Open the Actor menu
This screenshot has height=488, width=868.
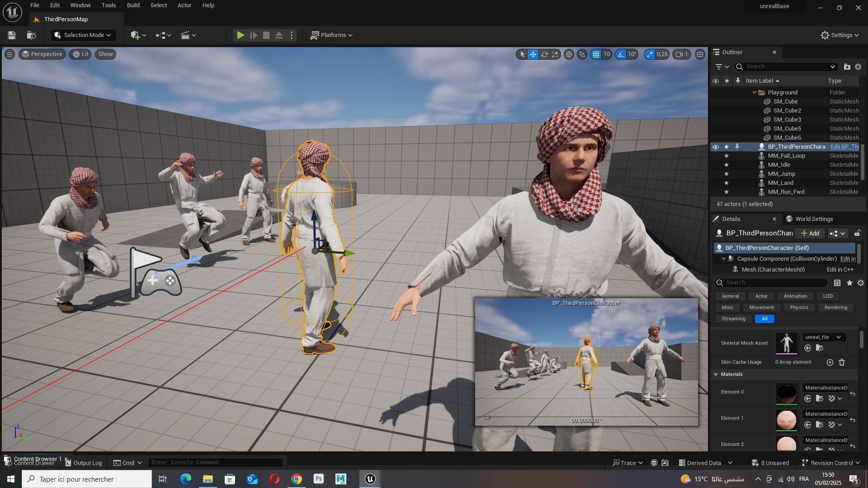tap(184, 5)
